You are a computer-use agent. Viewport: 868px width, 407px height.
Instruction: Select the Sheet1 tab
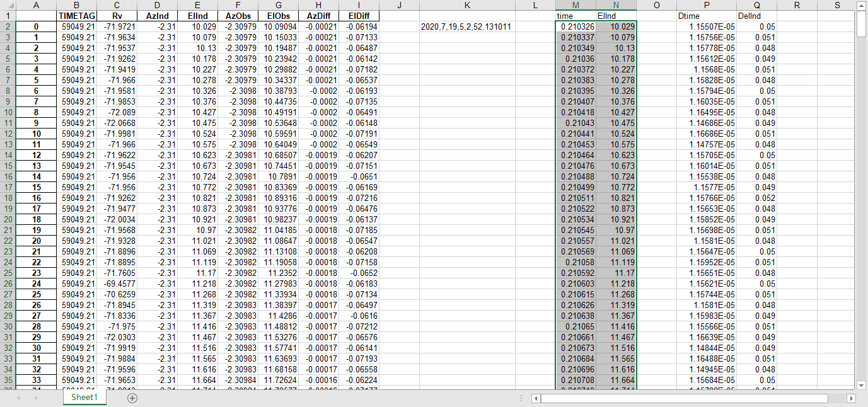[x=84, y=398]
